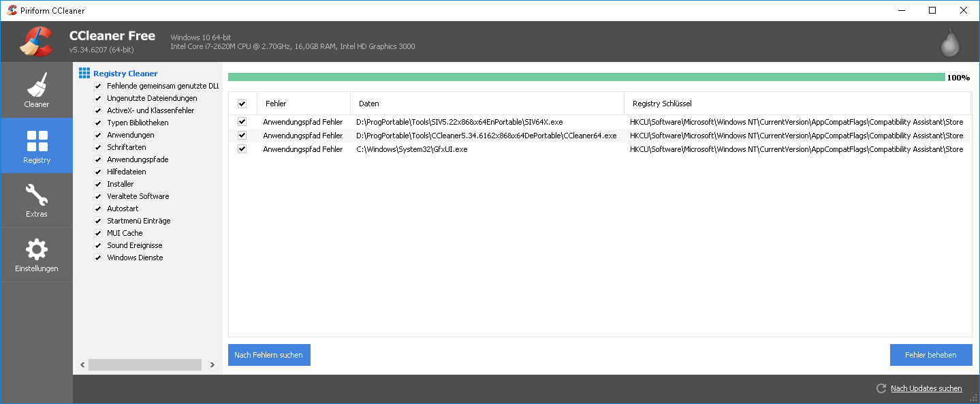The image size is (980, 404).
Task: Click the CCleaner logo in header
Action: point(36,42)
